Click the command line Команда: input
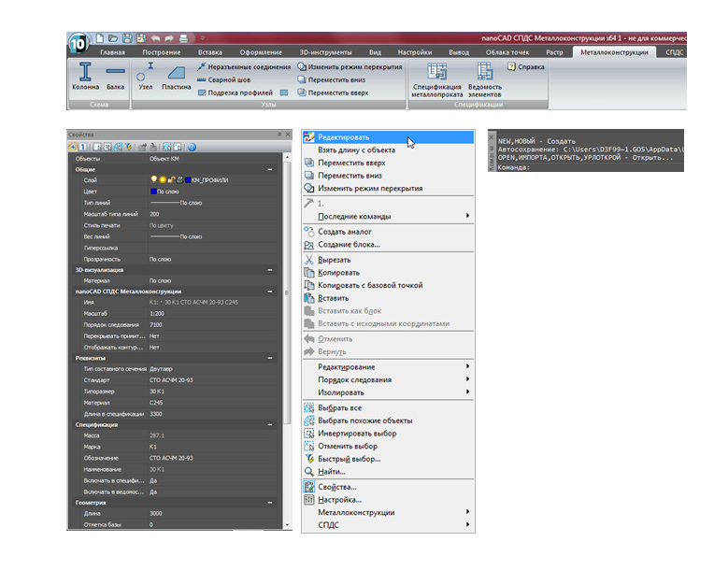Screen dimensions: 728x570 [x=590, y=167]
